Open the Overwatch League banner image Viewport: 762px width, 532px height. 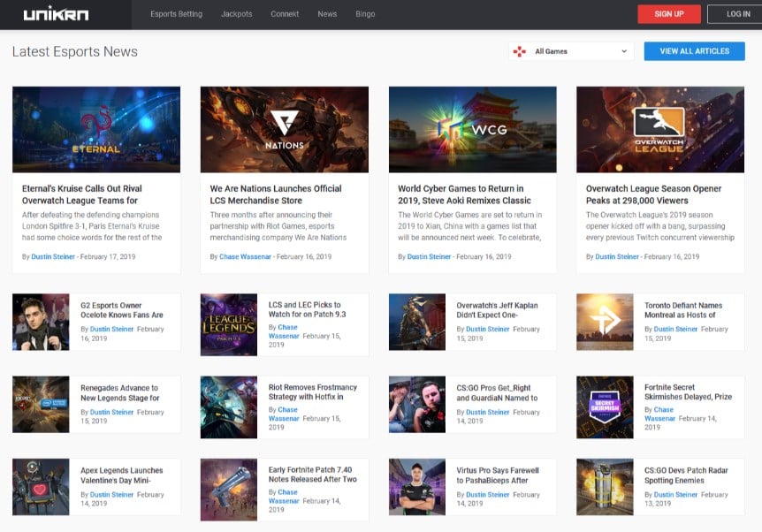point(660,130)
